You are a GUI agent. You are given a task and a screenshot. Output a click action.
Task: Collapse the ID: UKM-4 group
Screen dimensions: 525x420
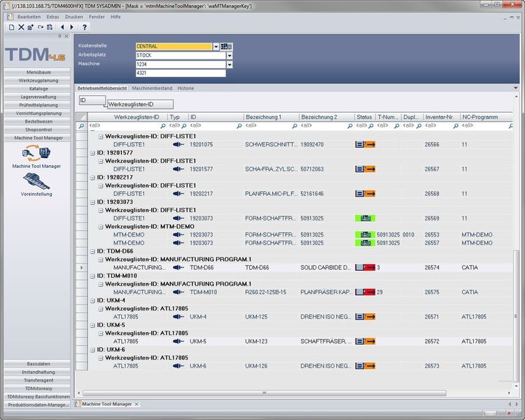[92, 300]
